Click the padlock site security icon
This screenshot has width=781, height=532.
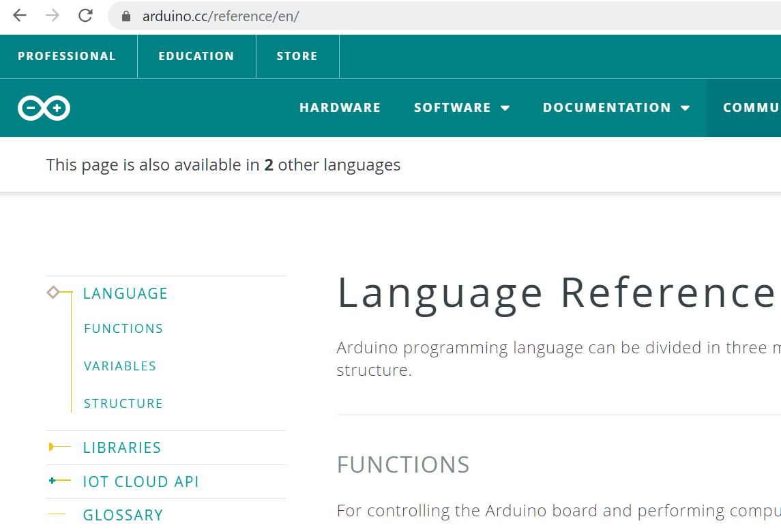[x=126, y=16]
